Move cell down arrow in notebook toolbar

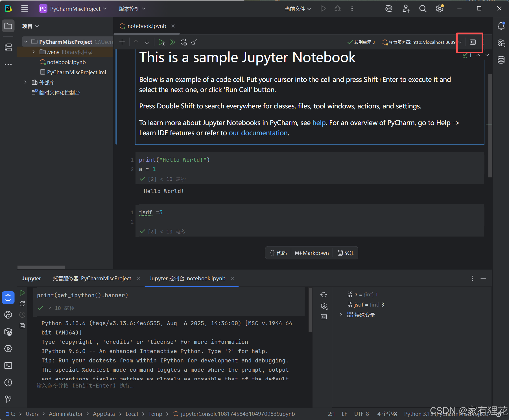click(147, 42)
